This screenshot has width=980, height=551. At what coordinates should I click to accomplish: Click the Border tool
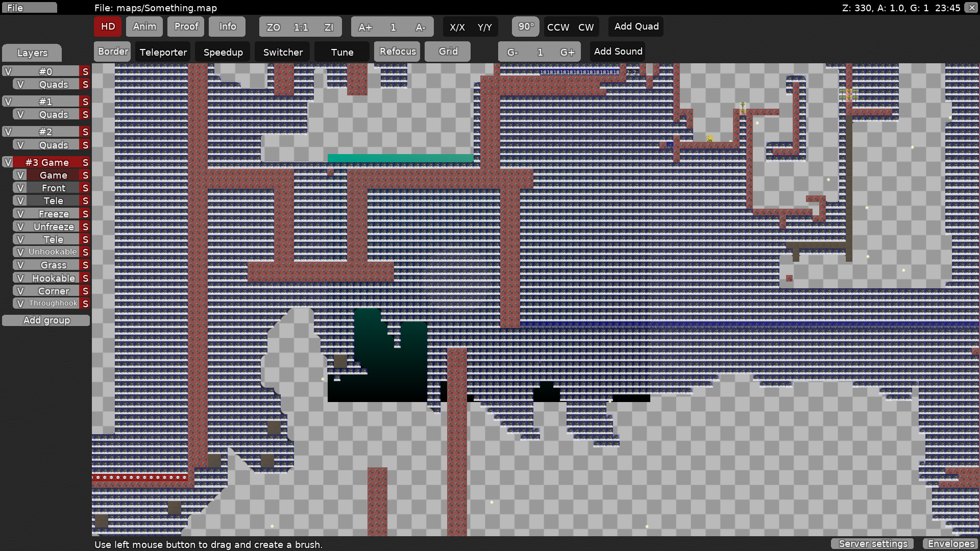coord(112,51)
